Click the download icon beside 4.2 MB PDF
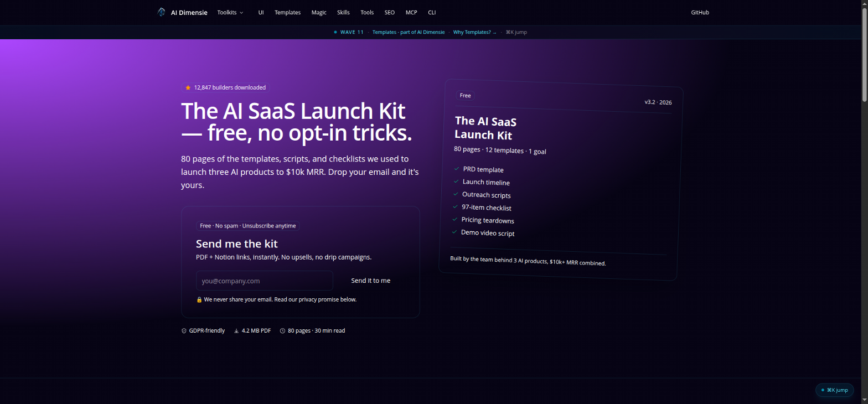The width and height of the screenshot is (868, 404). pos(236,331)
